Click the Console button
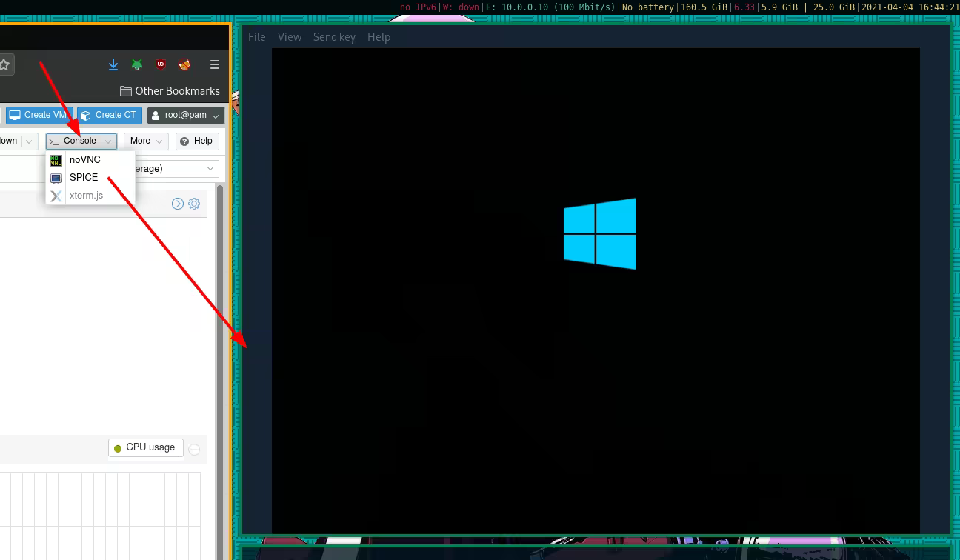The width and height of the screenshot is (960, 560). pos(73,141)
